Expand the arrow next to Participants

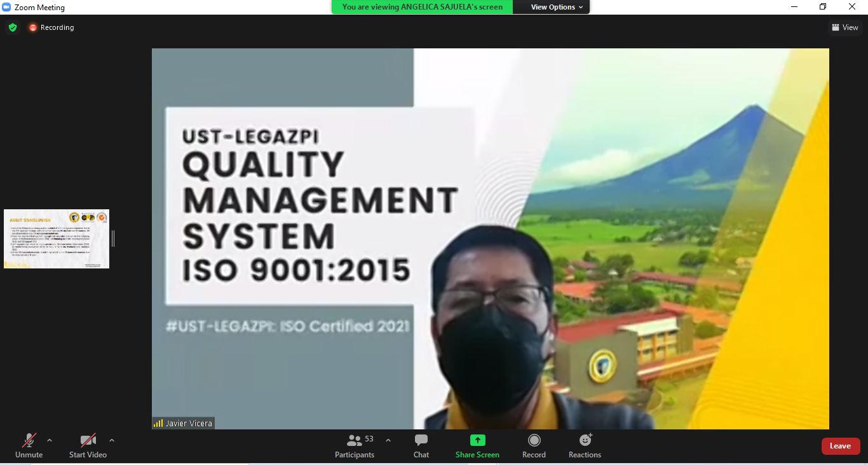pyautogui.click(x=388, y=440)
